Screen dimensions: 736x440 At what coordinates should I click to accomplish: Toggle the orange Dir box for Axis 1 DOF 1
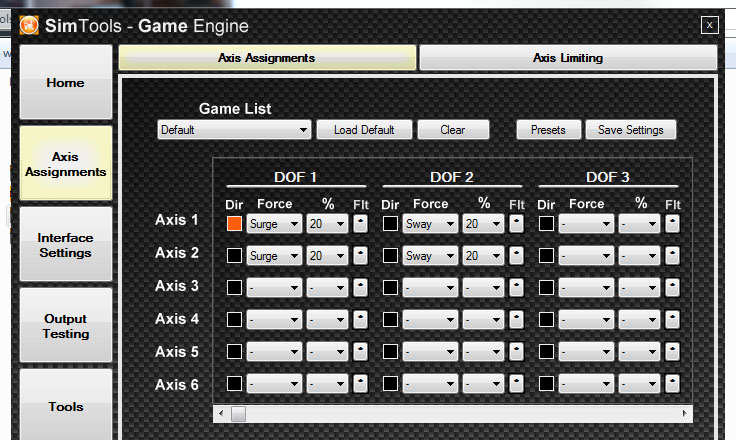(x=234, y=224)
